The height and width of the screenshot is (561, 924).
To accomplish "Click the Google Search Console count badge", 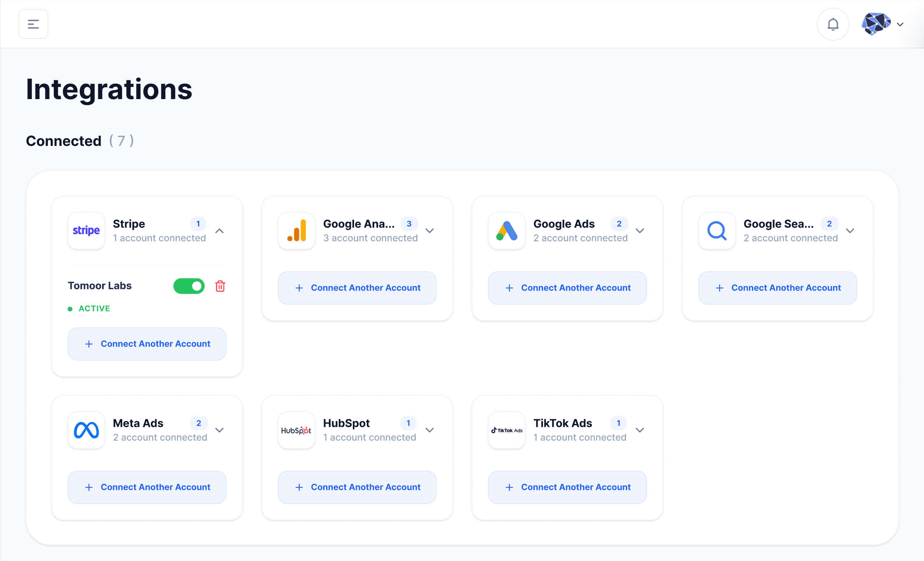I will 829,224.
